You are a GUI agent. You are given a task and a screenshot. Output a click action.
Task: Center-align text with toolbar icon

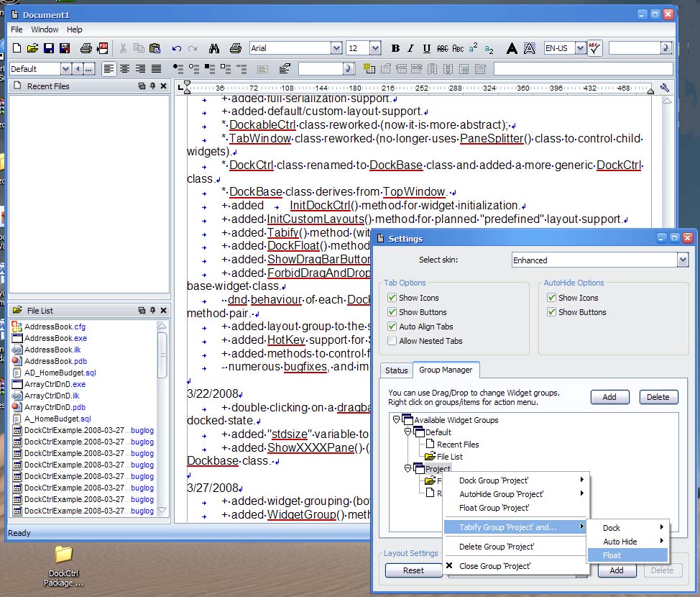click(x=125, y=68)
